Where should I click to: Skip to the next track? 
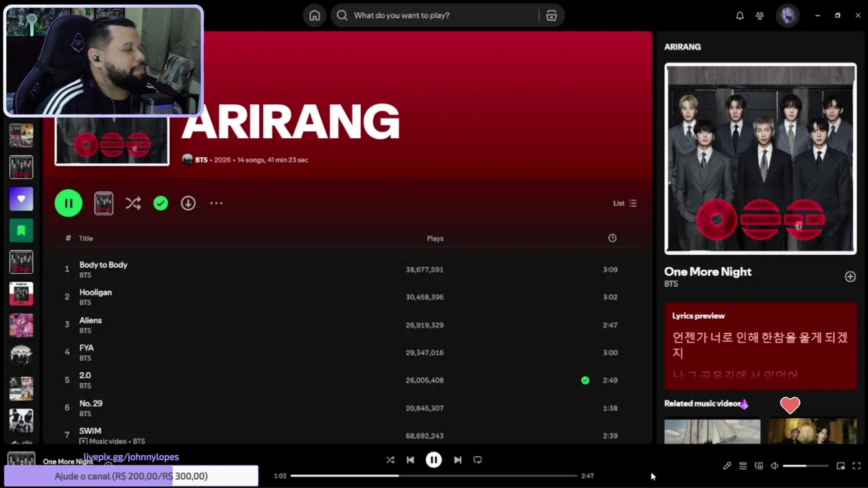(x=457, y=460)
